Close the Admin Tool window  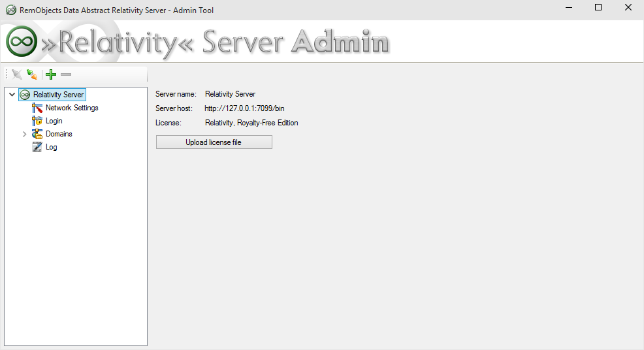tap(628, 7)
